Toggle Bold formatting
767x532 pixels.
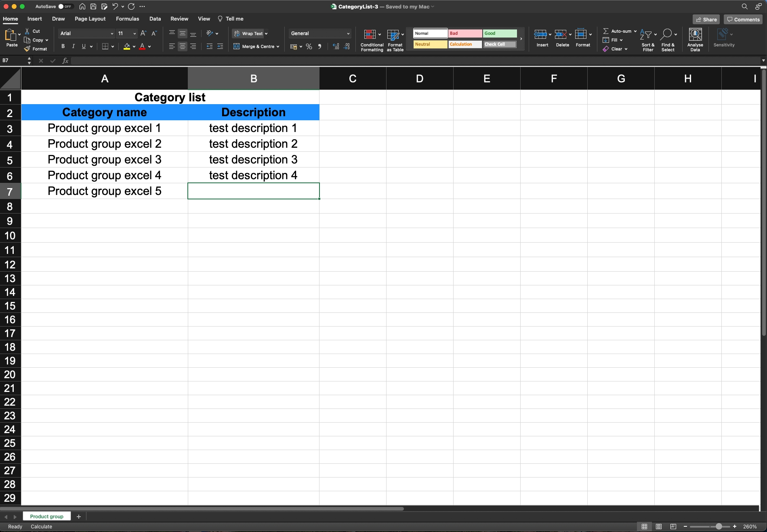63,46
